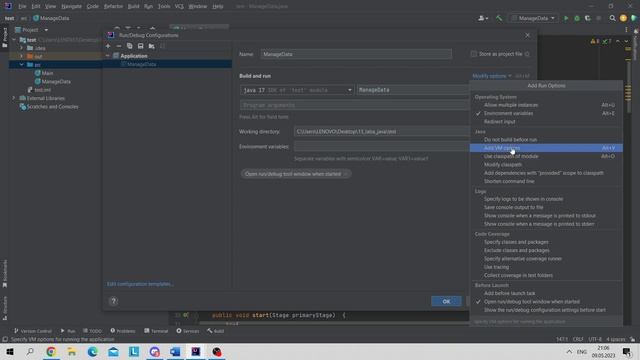Open Chrome from the taskbar

tap(51, 352)
